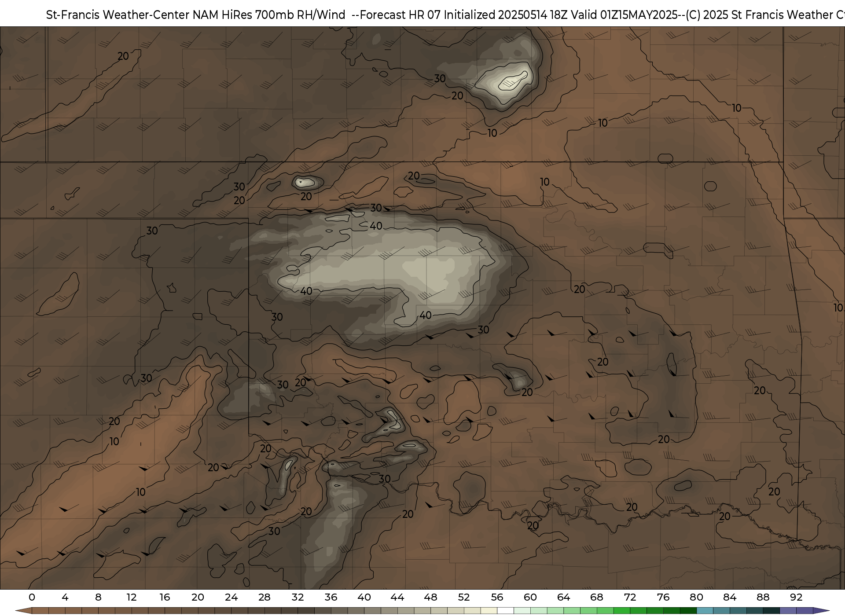Click the colorbar label '44'

397,597
